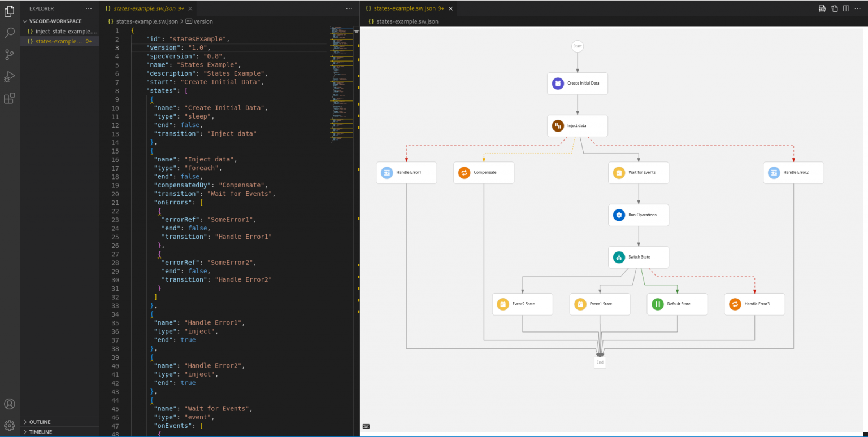Click the version breadcrumb item

click(x=203, y=21)
